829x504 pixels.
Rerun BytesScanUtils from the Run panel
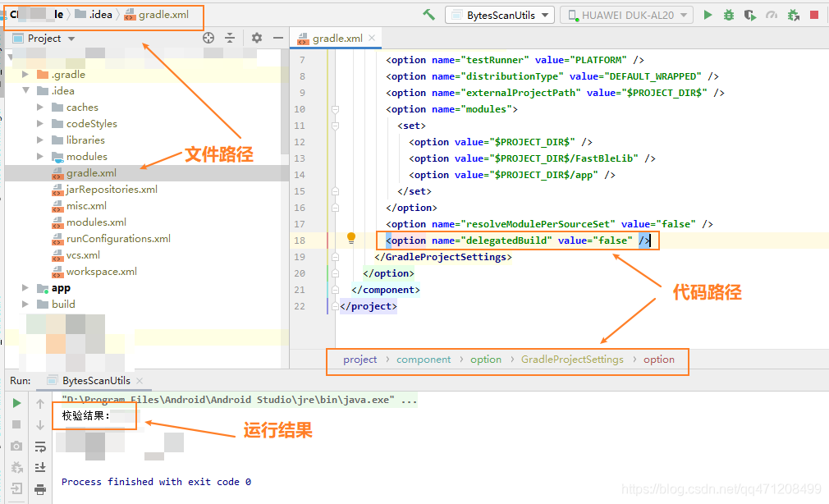(16, 404)
